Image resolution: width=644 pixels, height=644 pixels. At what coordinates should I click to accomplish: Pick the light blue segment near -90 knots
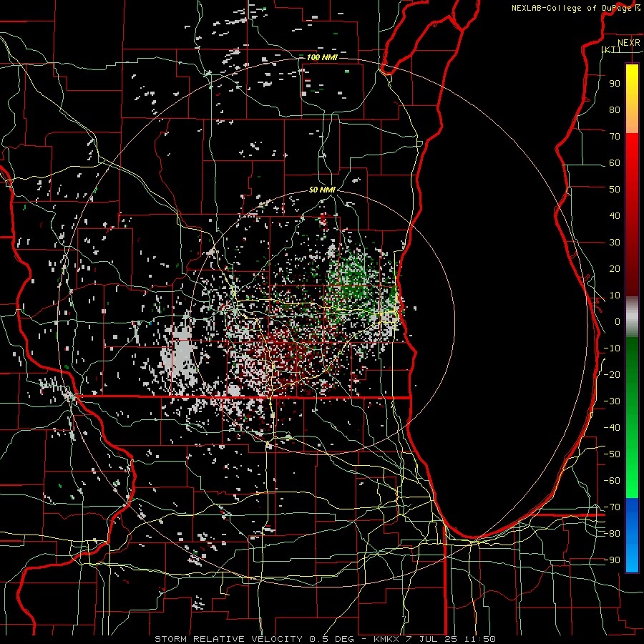(x=632, y=559)
